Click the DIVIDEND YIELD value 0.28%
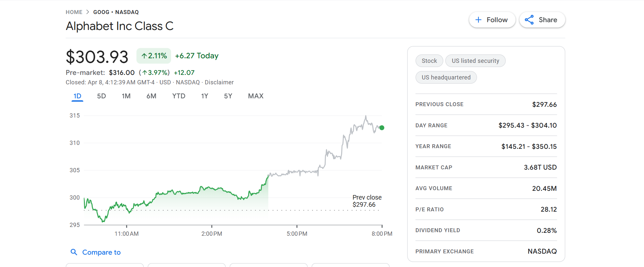644x267 pixels. point(547,231)
